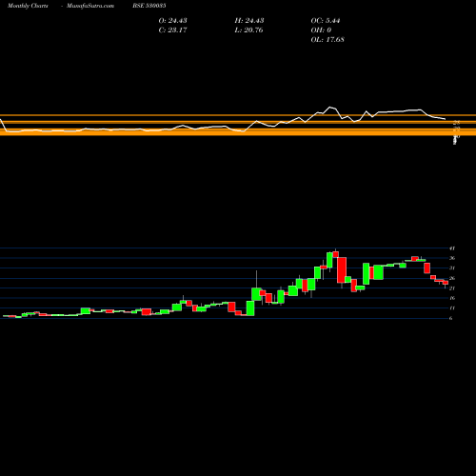Click the 21 price axis label

point(452,288)
